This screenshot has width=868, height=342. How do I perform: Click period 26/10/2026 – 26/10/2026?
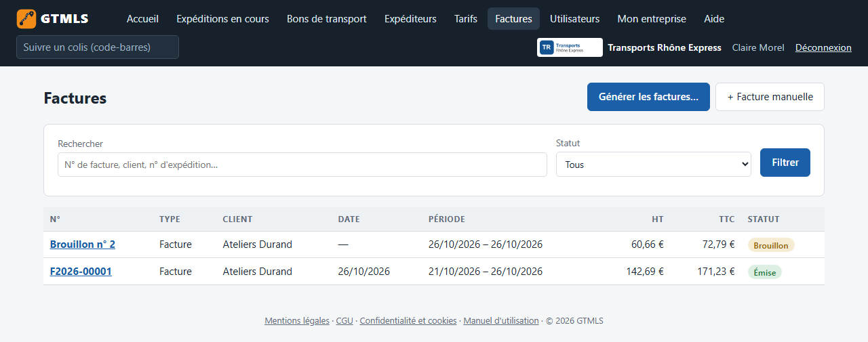[486, 244]
